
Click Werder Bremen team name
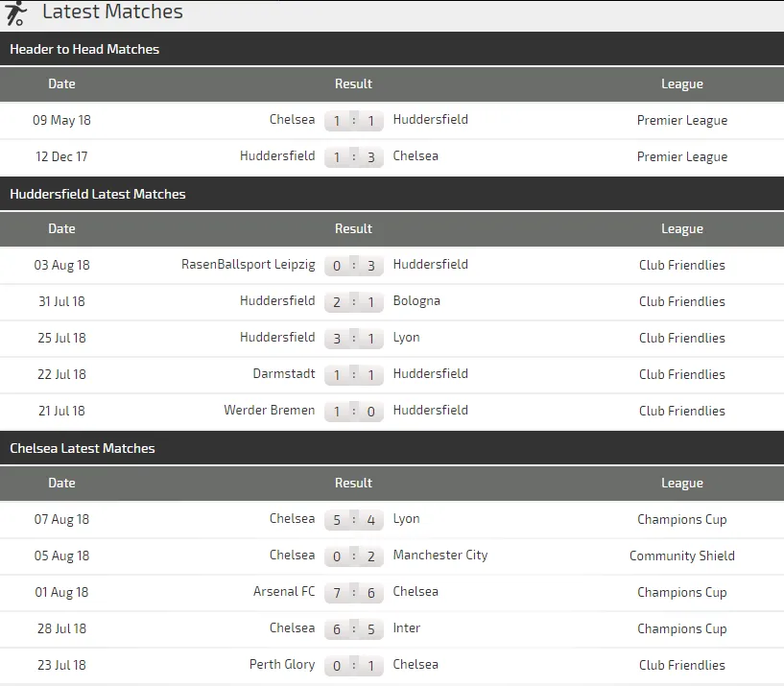tap(269, 411)
